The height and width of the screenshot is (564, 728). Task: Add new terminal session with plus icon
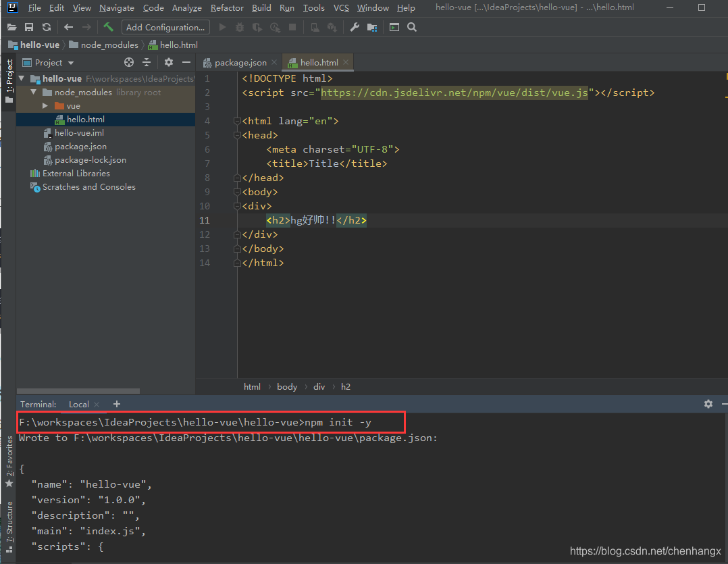117,404
